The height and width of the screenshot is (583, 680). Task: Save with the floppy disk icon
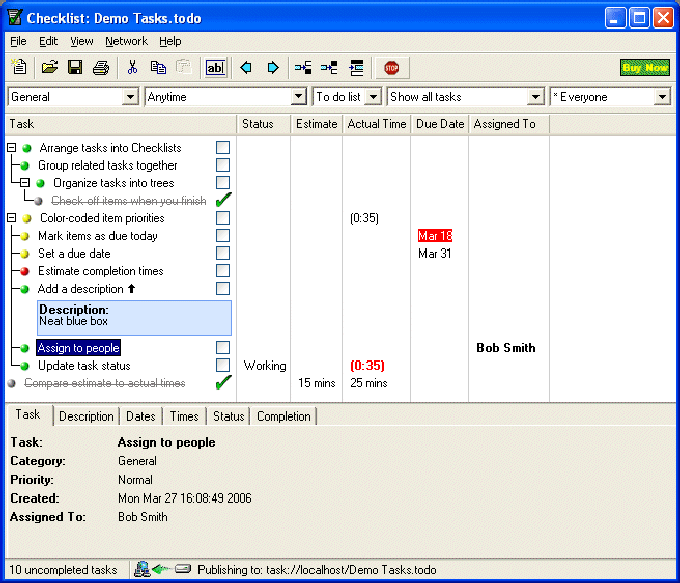[75, 67]
